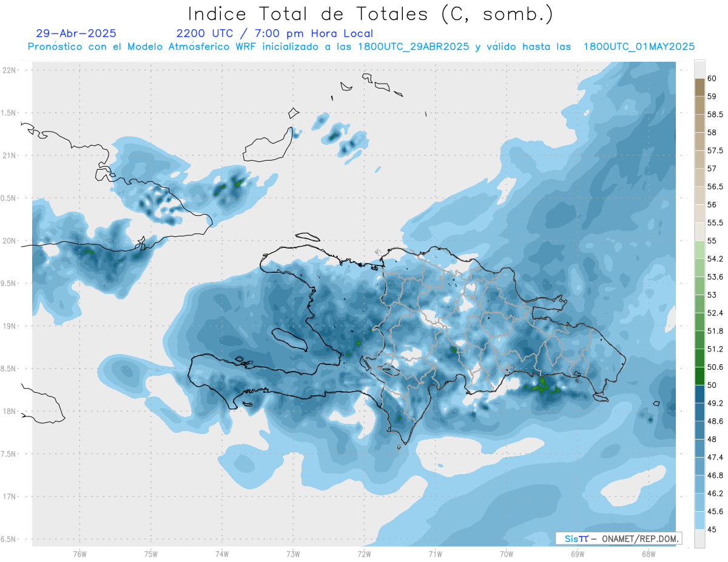Click the "18N" latitude label
Screen dimensions: 728x562
[9, 412]
